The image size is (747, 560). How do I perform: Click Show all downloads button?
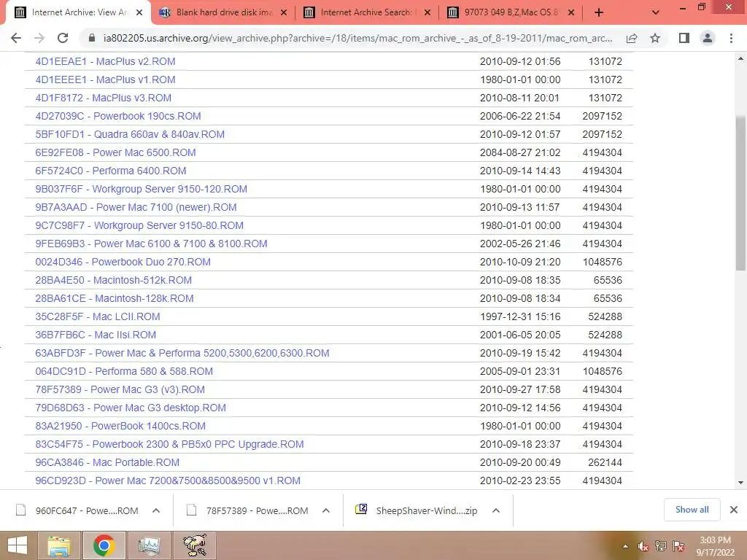pos(692,510)
